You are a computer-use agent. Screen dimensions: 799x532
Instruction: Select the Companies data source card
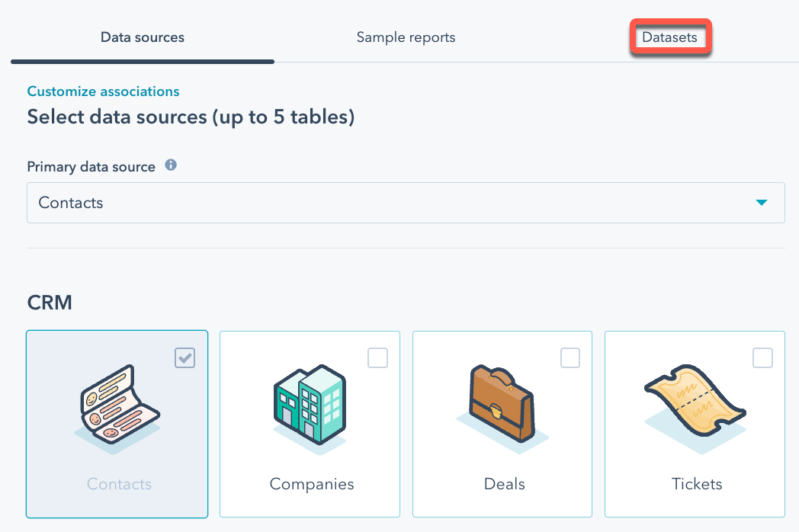coord(310,424)
